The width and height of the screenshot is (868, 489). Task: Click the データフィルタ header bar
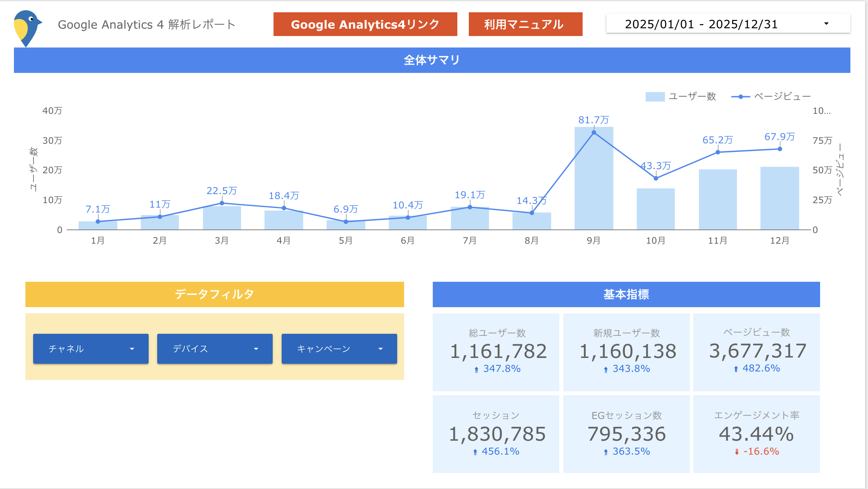[215, 294]
